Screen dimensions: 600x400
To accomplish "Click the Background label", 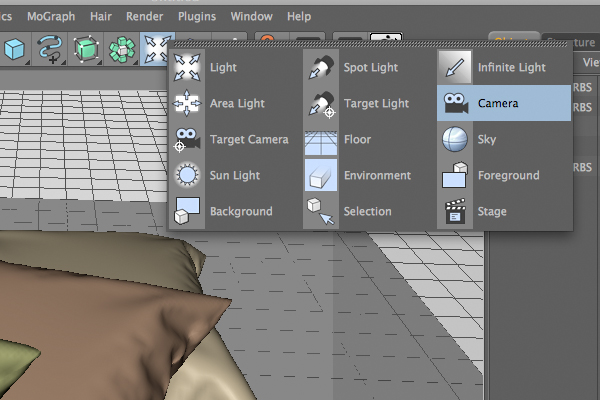I will click(x=241, y=211).
